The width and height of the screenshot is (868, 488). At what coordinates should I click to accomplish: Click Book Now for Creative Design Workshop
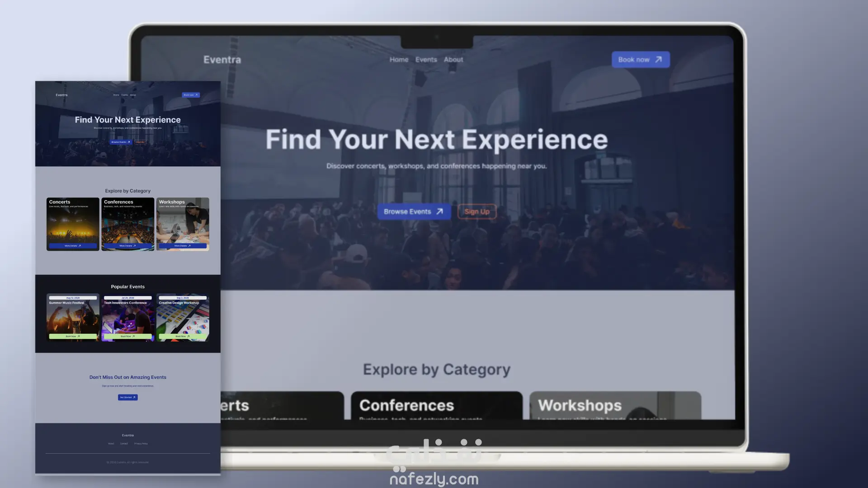(x=183, y=336)
